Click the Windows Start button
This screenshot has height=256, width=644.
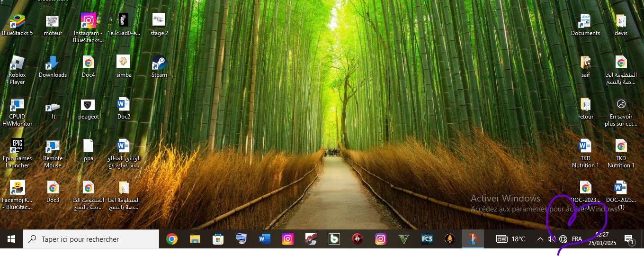click(x=11, y=239)
